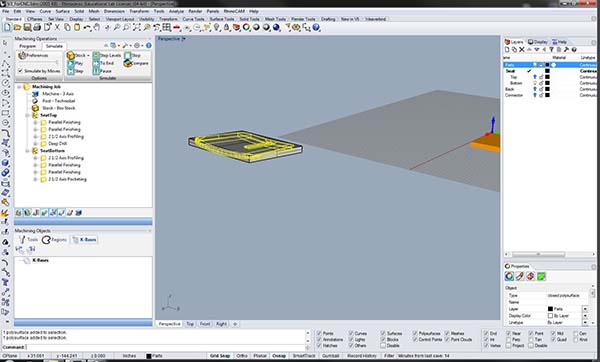Enable the Perp osnap checkbox
This screenshot has width=600, height=362.
509,339
